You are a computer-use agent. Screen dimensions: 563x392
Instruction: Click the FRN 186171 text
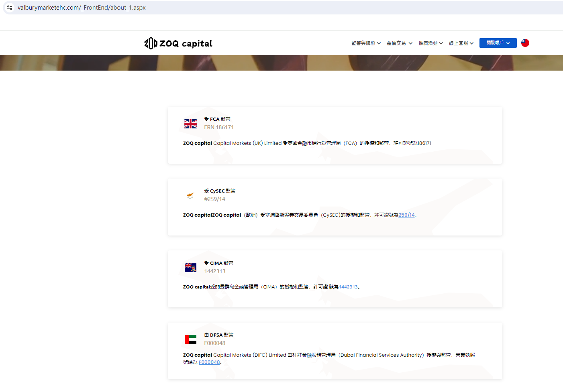pyautogui.click(x=219, y=127)
